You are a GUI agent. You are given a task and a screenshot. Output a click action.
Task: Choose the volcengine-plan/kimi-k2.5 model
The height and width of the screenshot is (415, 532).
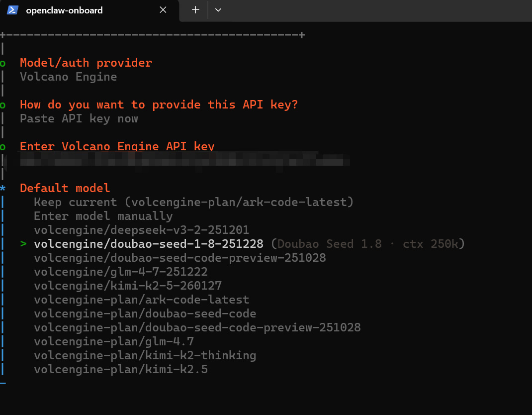pos(120,369)
